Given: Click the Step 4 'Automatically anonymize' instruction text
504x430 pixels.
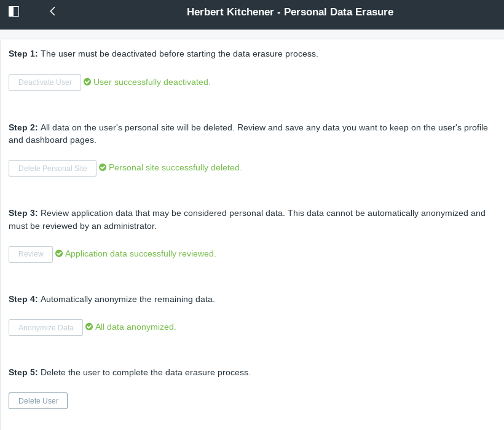Looking at the screenshot, I should tap(111, 300).
